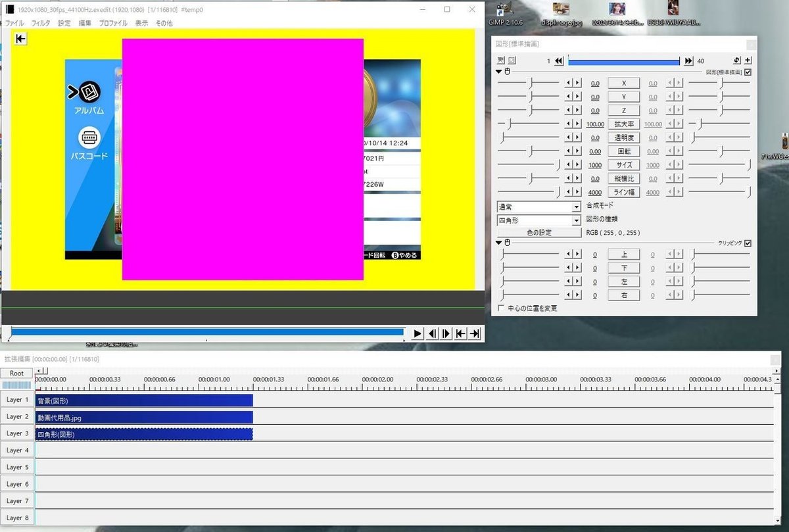Click the timeline zoom scale gauge under Root
789x532 pixels.
[17, 385]
